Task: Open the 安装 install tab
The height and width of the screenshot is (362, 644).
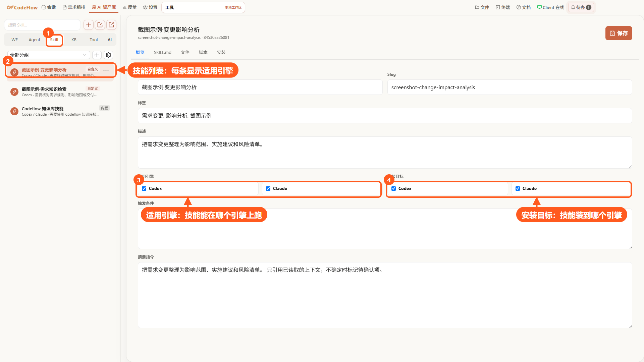Action: tap(221, 52)
